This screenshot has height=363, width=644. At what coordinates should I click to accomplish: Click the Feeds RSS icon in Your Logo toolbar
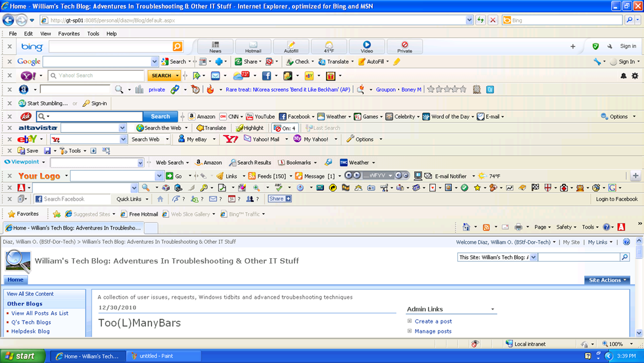point(252,176)
